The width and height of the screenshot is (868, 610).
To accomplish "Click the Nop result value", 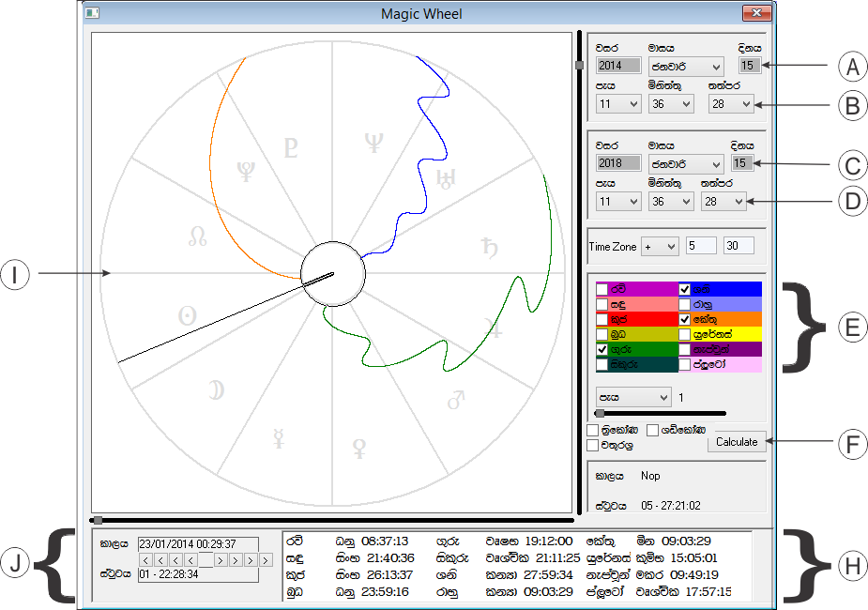I will pyautogui.click(x=650, y=476).
